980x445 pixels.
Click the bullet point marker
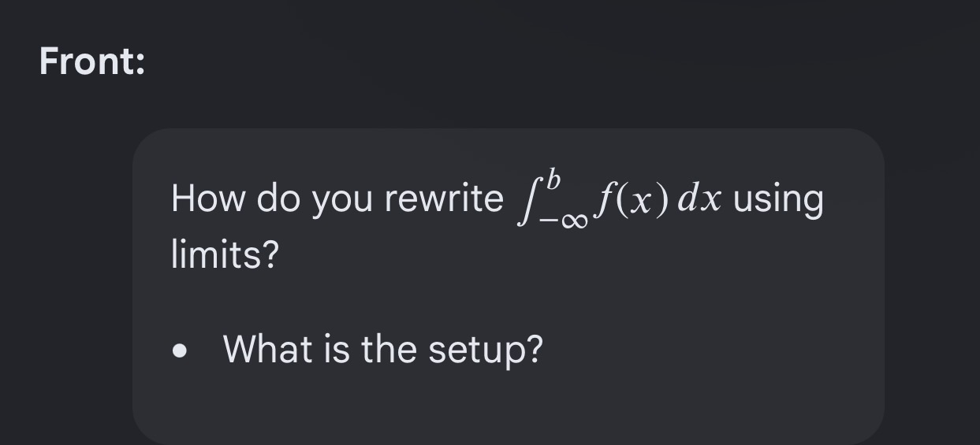pos(181,350)
